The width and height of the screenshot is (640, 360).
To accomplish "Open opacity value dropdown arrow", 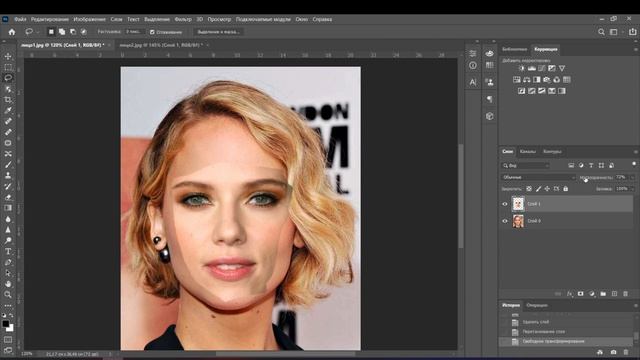I will (x=632, y=177).
